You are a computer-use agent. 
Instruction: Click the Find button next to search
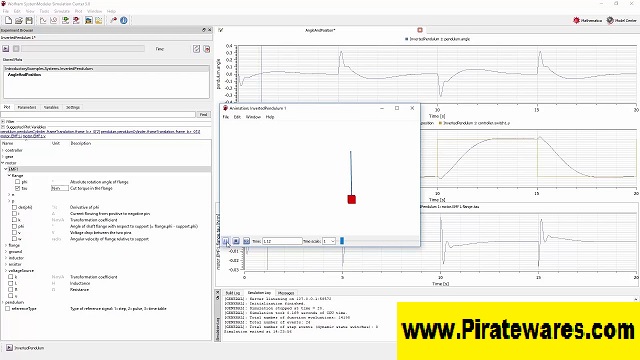point(203,115)
